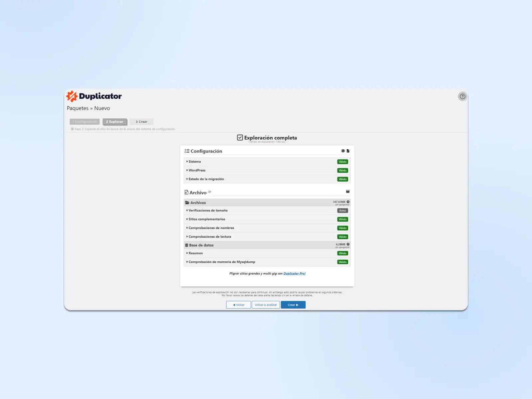Select the 3 Crear step tab

click(x=141, y=122)
